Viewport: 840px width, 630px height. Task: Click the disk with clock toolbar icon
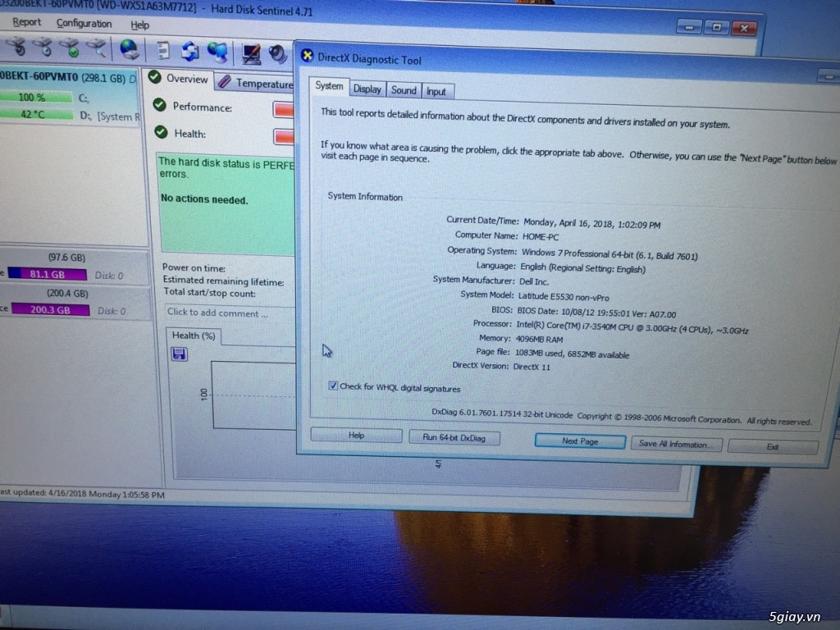43,47
